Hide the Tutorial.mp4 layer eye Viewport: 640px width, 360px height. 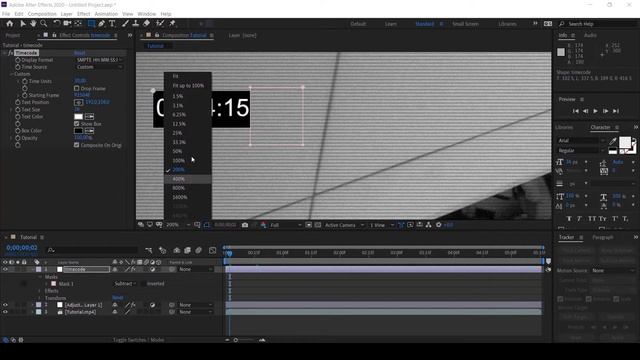click(5, 312)
